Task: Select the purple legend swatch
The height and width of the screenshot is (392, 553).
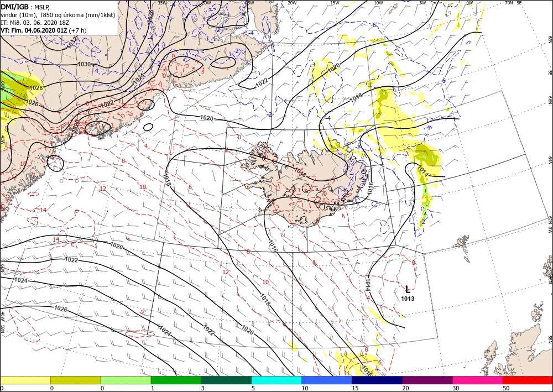Action: click(427, 380)
